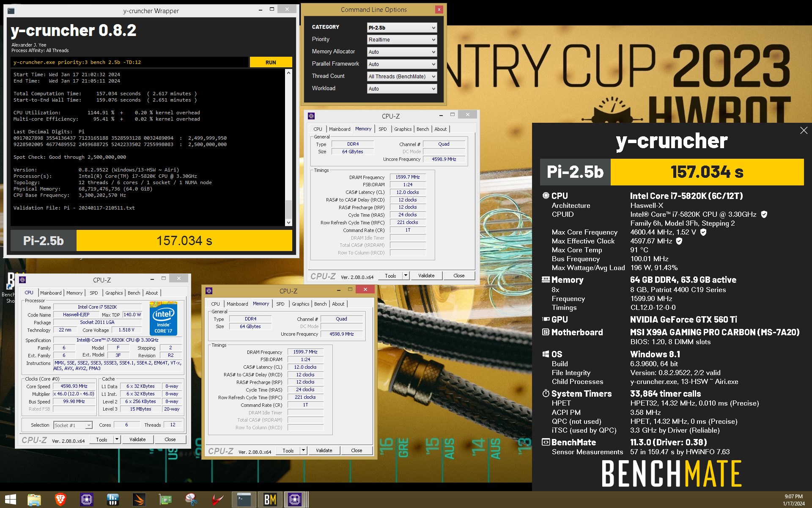
Task: Open the Bench tab in CPU-Z CPU window
Action: 134,293
